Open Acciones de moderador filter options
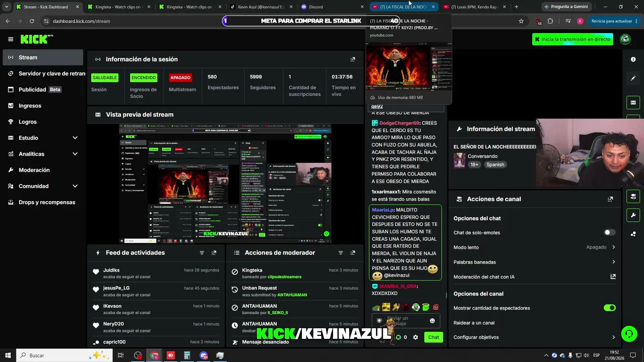 coord(341,253)
